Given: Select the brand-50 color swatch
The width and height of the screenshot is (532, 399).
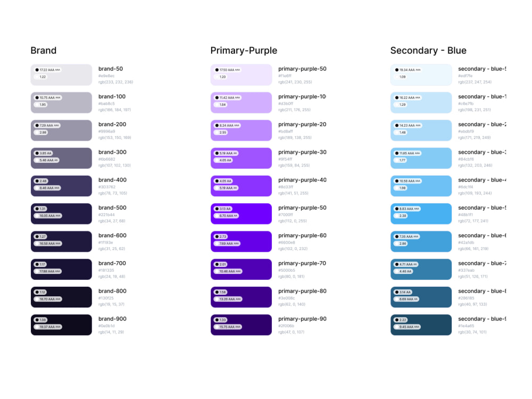Looking at the screenshot, I should pyautogui.click(x=61, y=74).
